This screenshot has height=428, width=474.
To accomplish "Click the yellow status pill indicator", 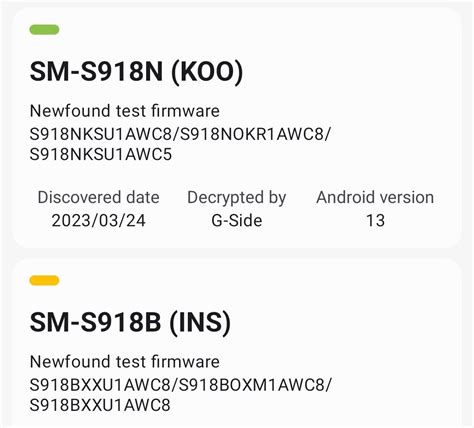I will (x=44, y=280).
